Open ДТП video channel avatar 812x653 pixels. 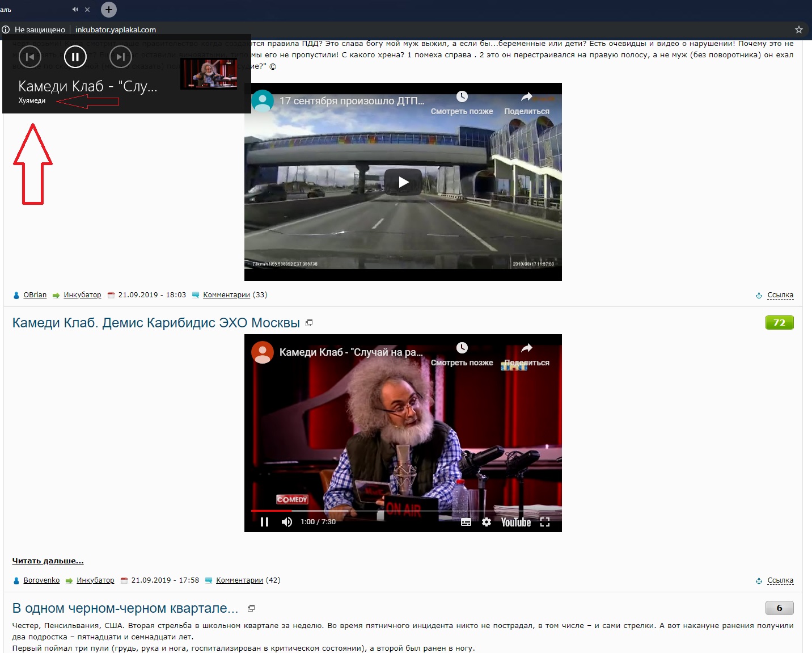tap(263, 101)
